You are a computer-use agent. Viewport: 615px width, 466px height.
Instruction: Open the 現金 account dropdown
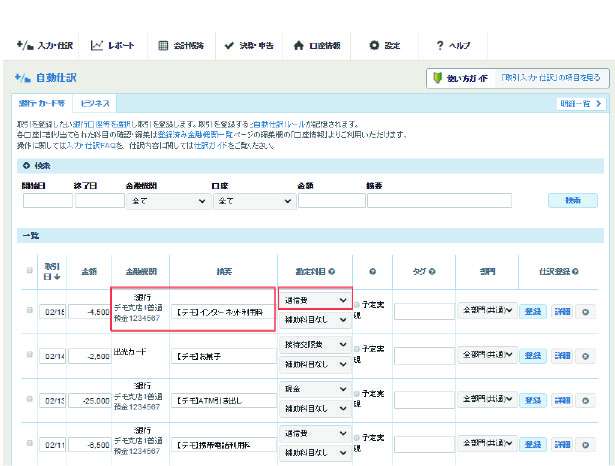click(315, 389)
